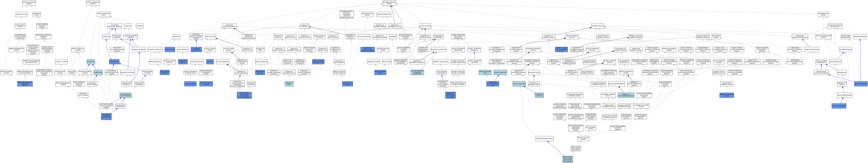
Task: Click the adult walking behavior node
Action: 164,72
